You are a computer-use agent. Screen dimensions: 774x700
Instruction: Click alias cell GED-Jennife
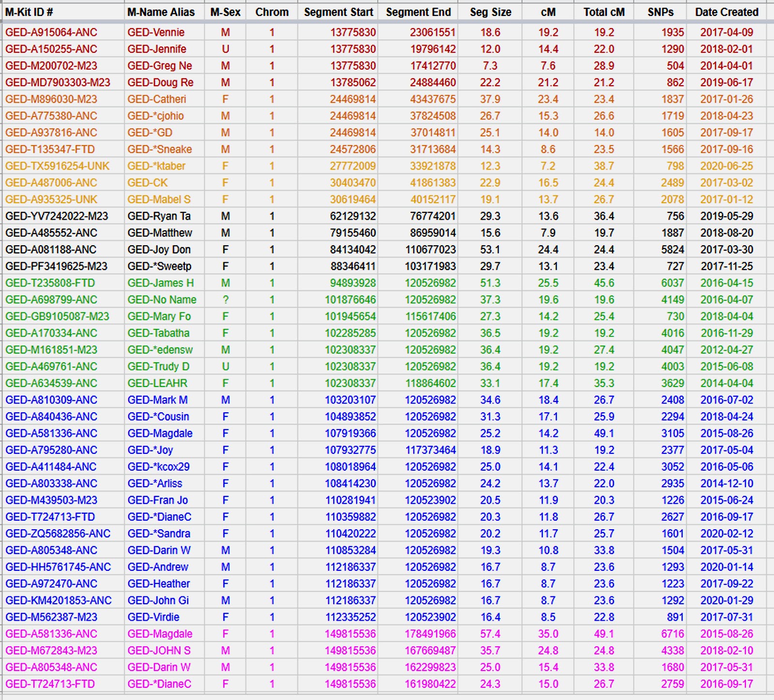click(x=157, y=49)
